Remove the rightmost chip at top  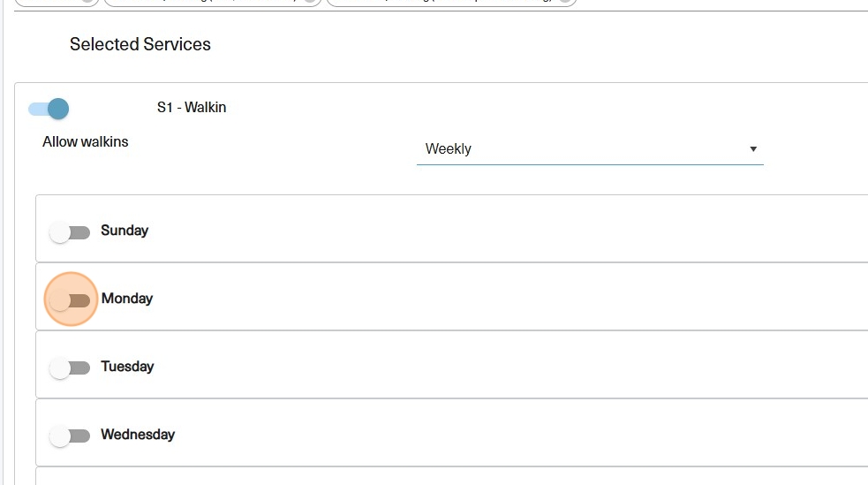(x=568, y=1)
